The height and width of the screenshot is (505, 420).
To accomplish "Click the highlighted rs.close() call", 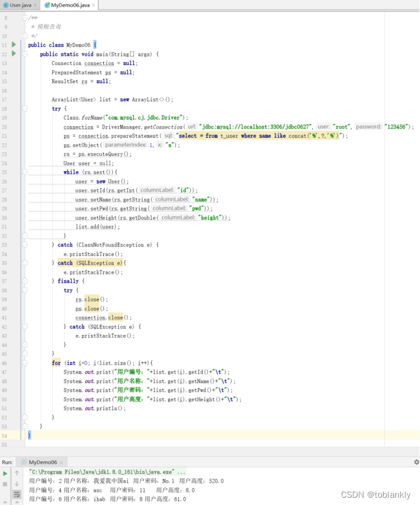I will 92,299.
